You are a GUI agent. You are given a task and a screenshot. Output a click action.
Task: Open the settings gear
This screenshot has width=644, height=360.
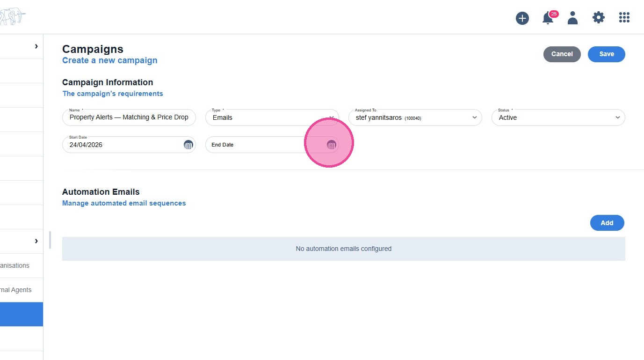pyautogui.click(x=599, y=18)
